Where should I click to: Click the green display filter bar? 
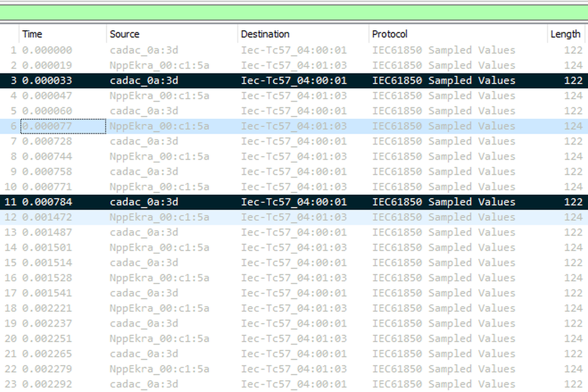pyautogui.click(x=294, y=13)
